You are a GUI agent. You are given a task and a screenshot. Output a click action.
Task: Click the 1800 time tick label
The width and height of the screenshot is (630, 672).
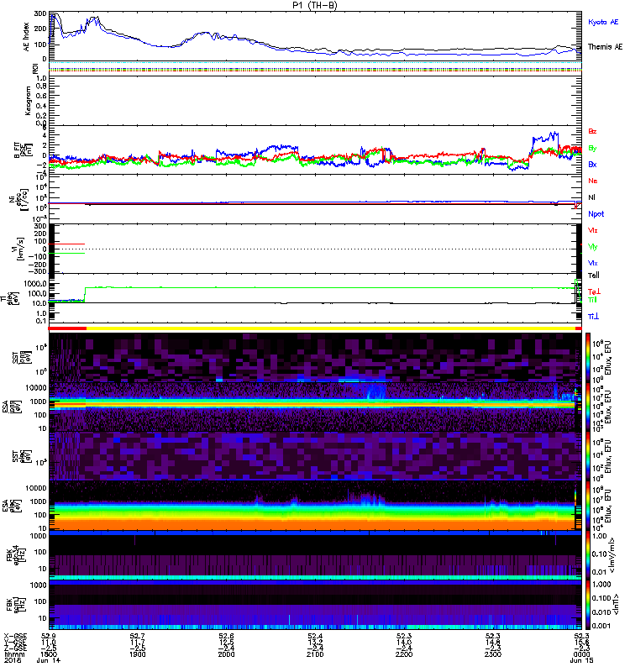49,654
